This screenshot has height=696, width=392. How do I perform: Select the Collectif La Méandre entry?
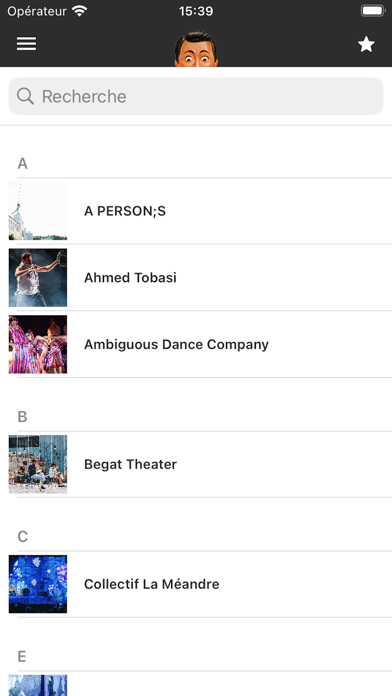(x=200, y=584)
